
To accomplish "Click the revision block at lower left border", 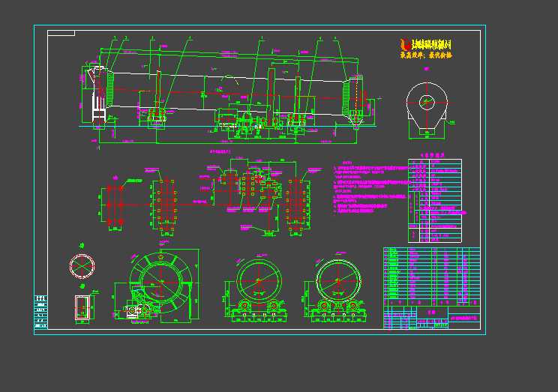I will pos(41,312).
